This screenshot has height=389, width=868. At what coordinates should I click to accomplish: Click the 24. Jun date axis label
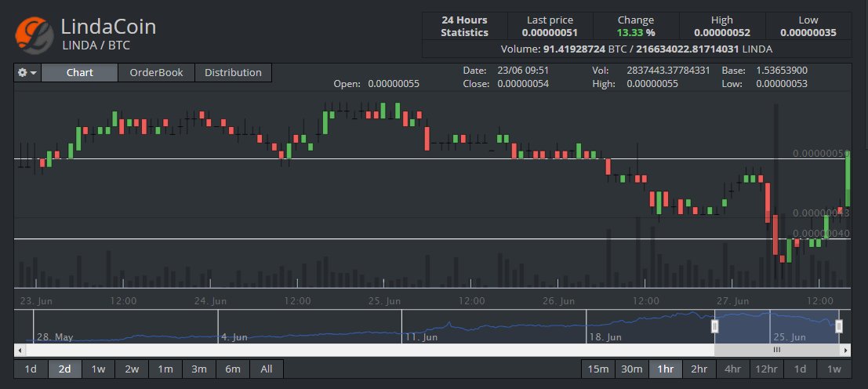pyautogui.click(x=210, y=301)
